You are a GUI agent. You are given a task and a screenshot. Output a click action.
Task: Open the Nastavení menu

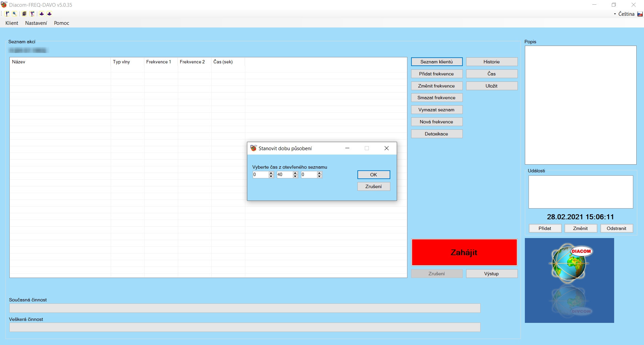coord(36,23)
